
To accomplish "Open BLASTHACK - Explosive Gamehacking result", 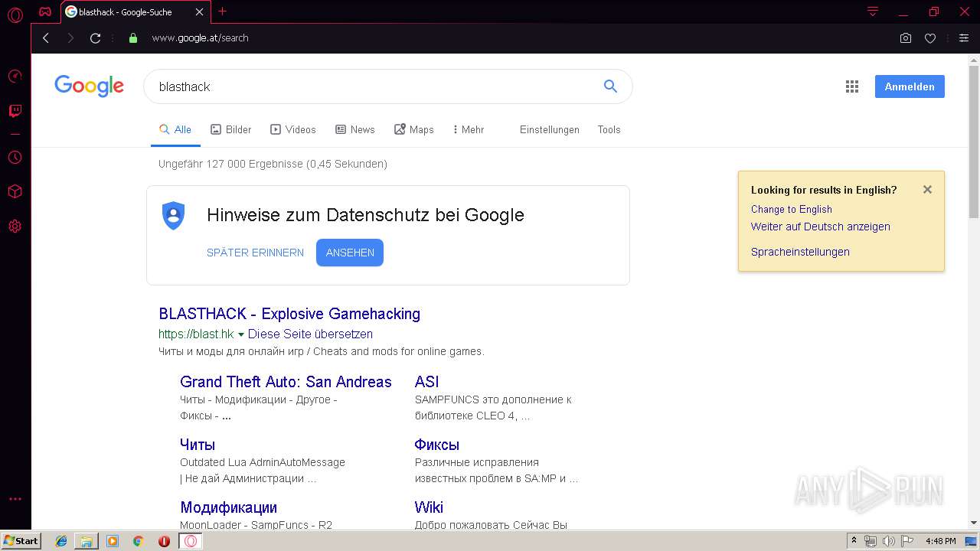I will (x=289, y=314).
